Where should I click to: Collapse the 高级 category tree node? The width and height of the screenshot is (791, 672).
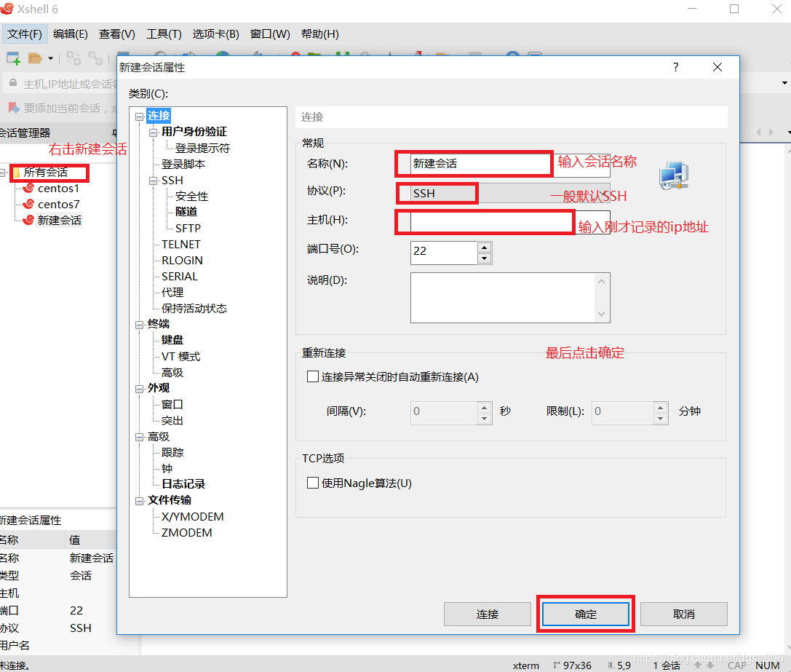pos(139,438)
